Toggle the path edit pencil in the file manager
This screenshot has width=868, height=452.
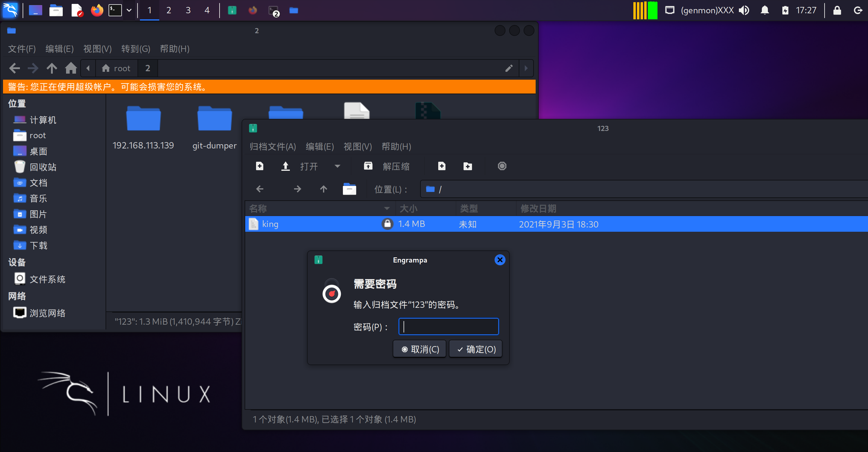point(509,68)
